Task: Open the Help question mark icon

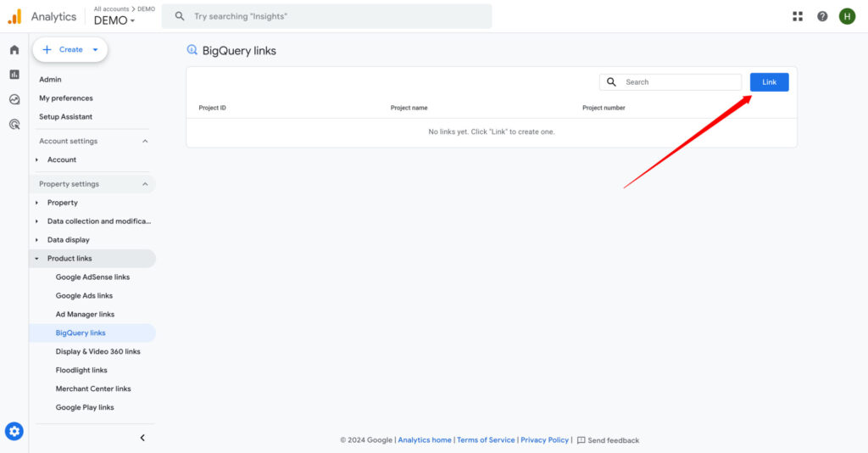Action: click(x=822, y=16)
